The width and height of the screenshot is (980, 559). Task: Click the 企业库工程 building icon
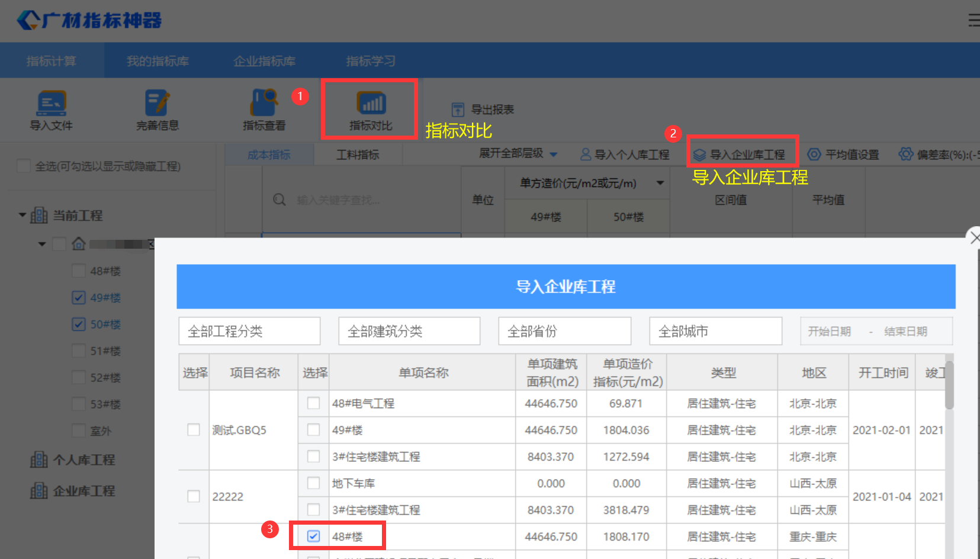(x=39, y=491)
